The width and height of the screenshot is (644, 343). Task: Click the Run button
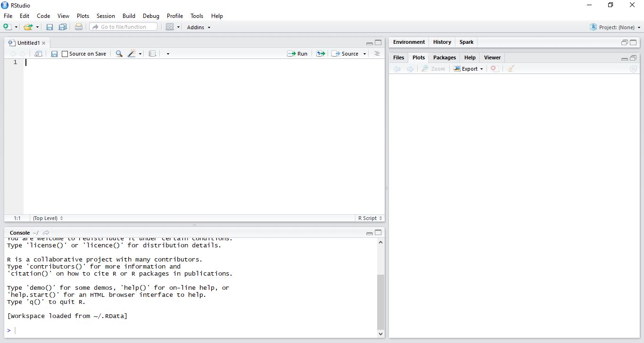click(x=297, y=54)
